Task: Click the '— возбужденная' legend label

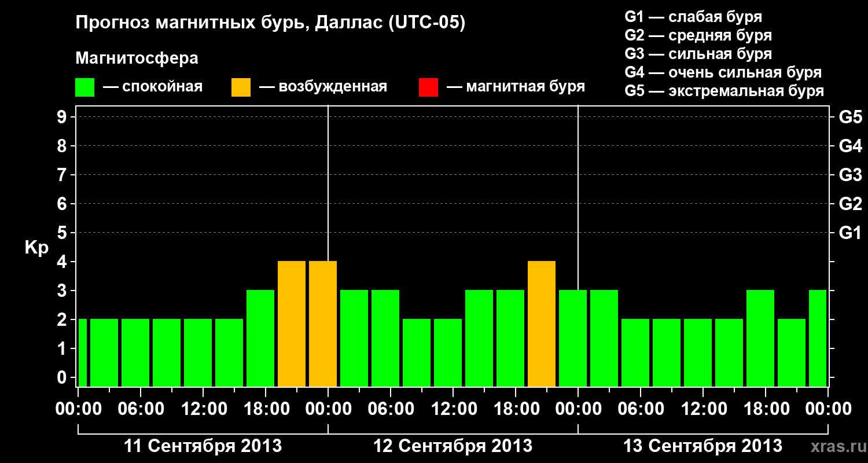Action: click(x=323, y=87)
